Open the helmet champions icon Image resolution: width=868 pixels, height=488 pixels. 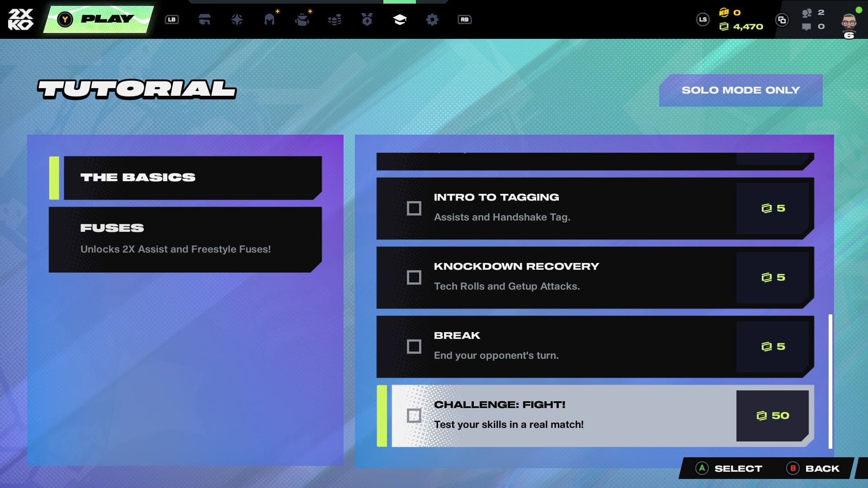click(269, 19)
